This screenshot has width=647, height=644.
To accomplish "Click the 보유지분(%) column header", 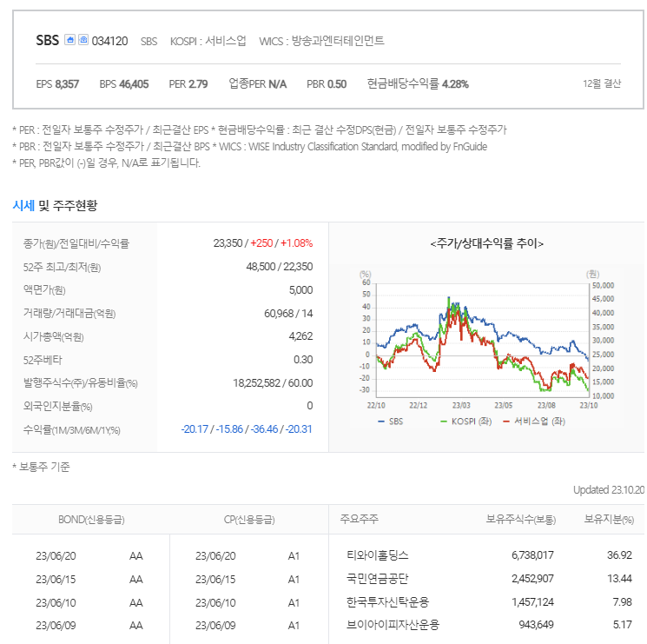I will click(609, 520).
